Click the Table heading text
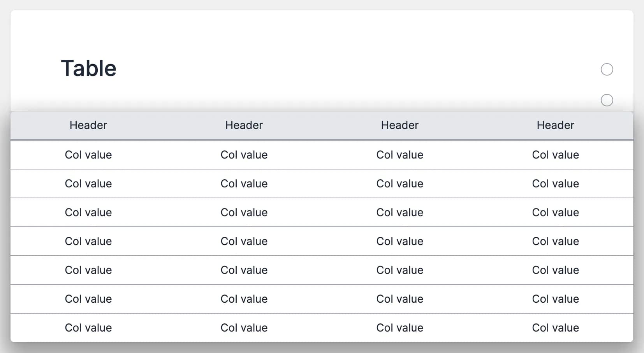644x353 pixels. [89, 69]
